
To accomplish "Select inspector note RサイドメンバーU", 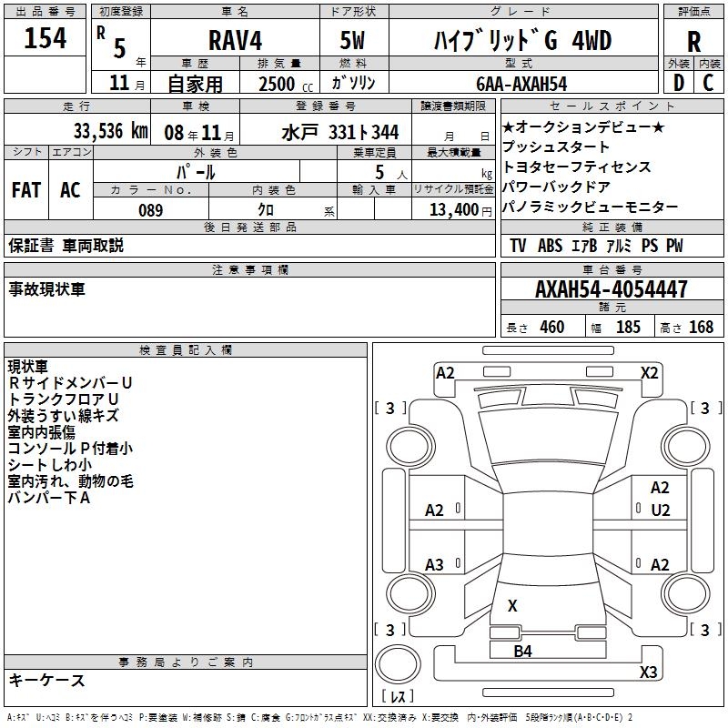I will pyautogui.click(x=70, y=382).
